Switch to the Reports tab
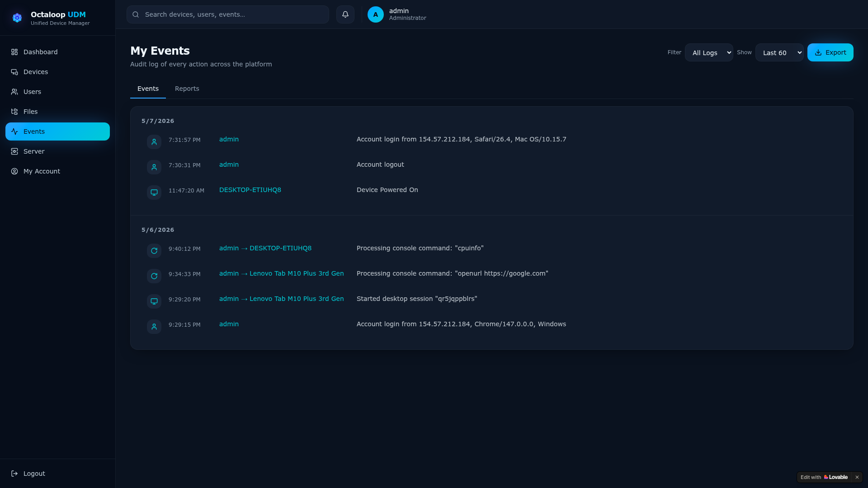Viewport: 868px width, 488px height. click(187, 89)
